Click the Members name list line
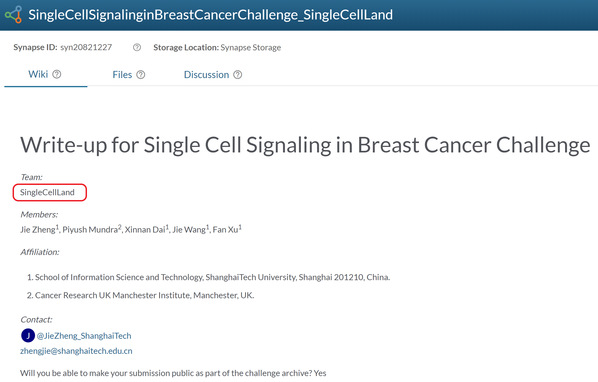This screenshot has width=598, height=382. point(131,229)
